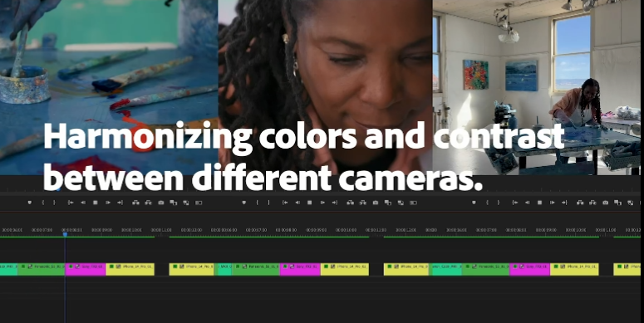Select the yellow iPhone clip starting the right sequence
The height and width of the screenshot is (323, 644).
coord(406,269)
